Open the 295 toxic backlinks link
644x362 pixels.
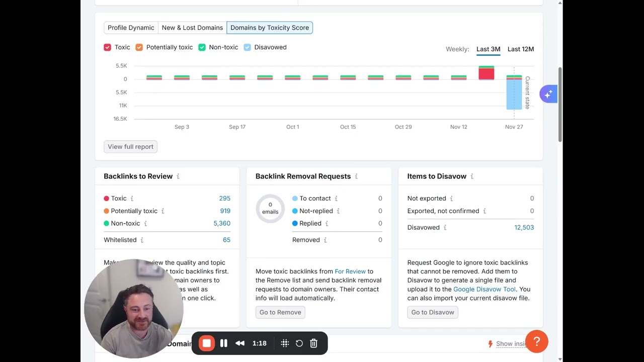tap(224, 199)
